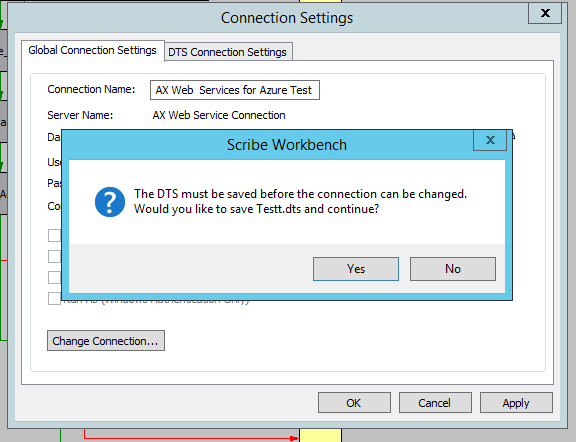
Task: Click into the Connection Name field
Action: [x=235, y=90]
